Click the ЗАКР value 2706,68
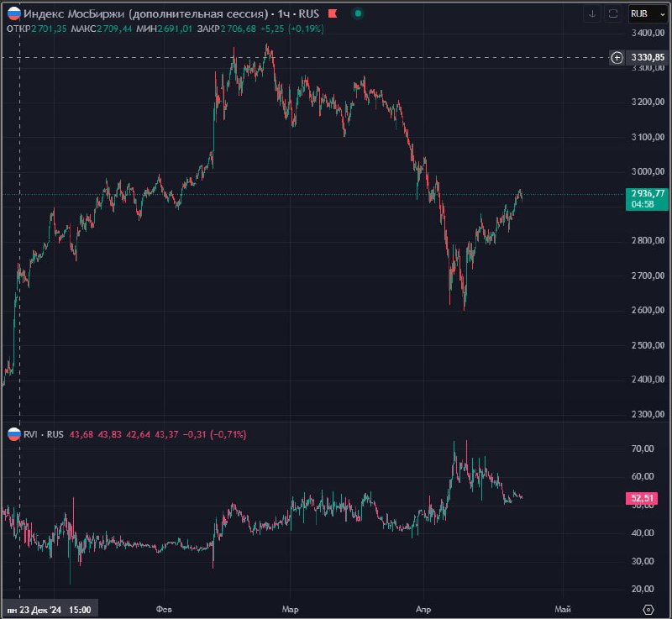 pyautogui.click(x=239, y=29)
